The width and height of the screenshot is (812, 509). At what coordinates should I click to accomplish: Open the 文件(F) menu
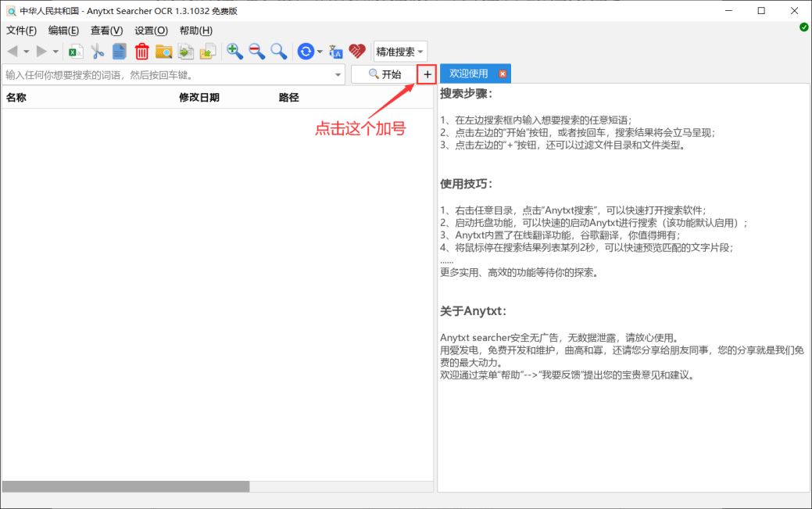(21, 30)
